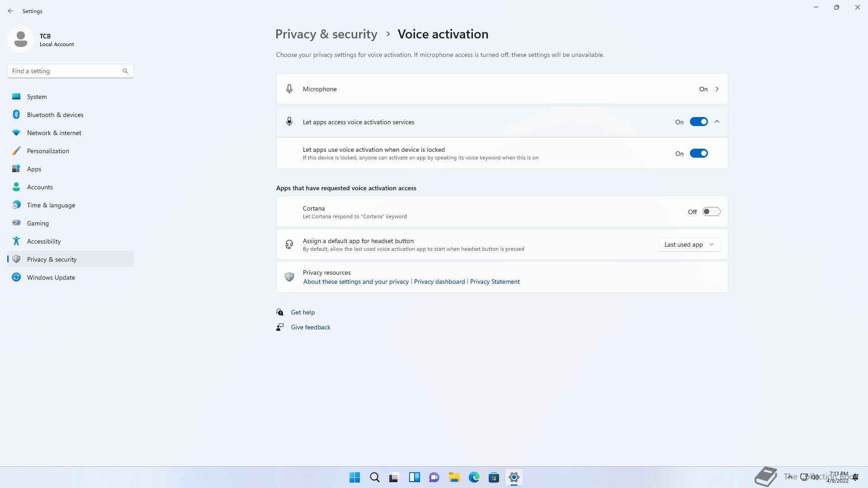Open the Widgets taskbar icon
Image resolution: width=868 pixels, height=488 pixels.
414,477
